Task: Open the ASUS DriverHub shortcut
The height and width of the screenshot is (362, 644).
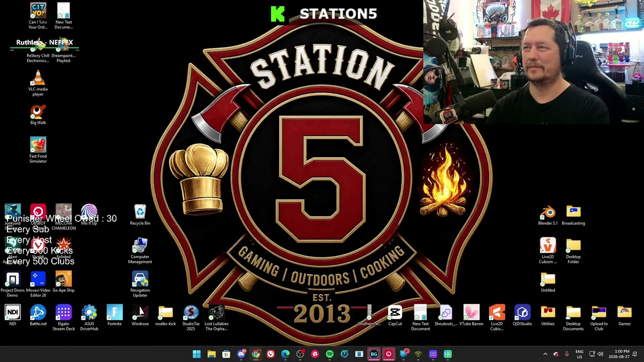Action: pos(89,318)
